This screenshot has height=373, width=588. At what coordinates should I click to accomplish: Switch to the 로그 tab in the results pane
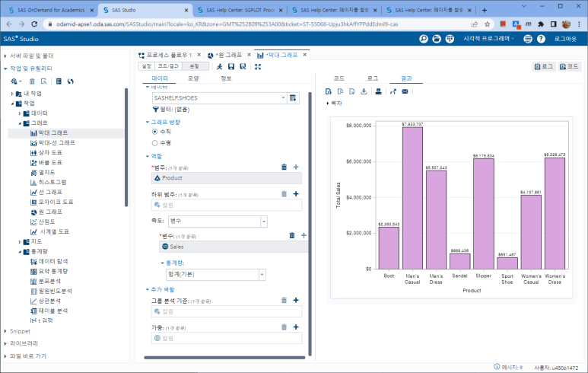click(373, 78)
